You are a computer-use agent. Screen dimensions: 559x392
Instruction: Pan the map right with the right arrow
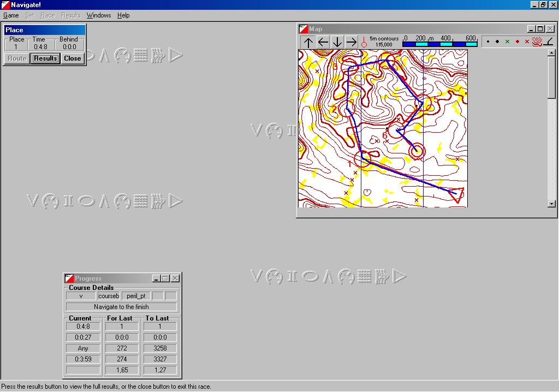351,42
